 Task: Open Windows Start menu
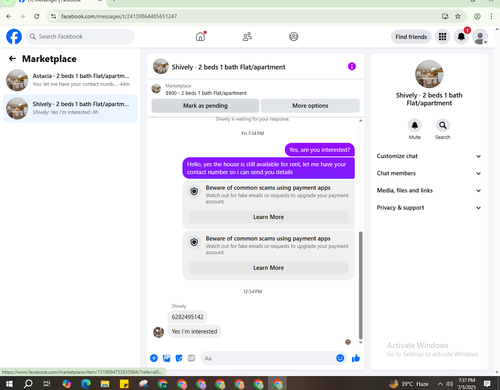point(9,384)
